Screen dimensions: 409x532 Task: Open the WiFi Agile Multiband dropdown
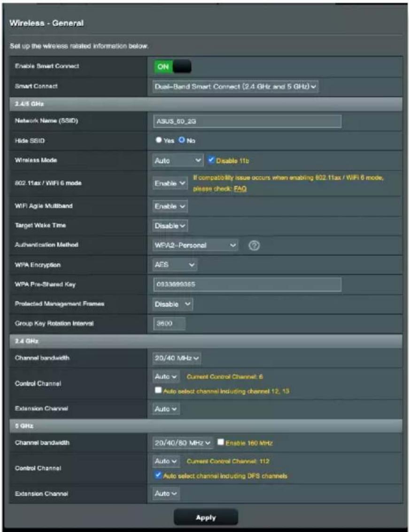[170, 206]
